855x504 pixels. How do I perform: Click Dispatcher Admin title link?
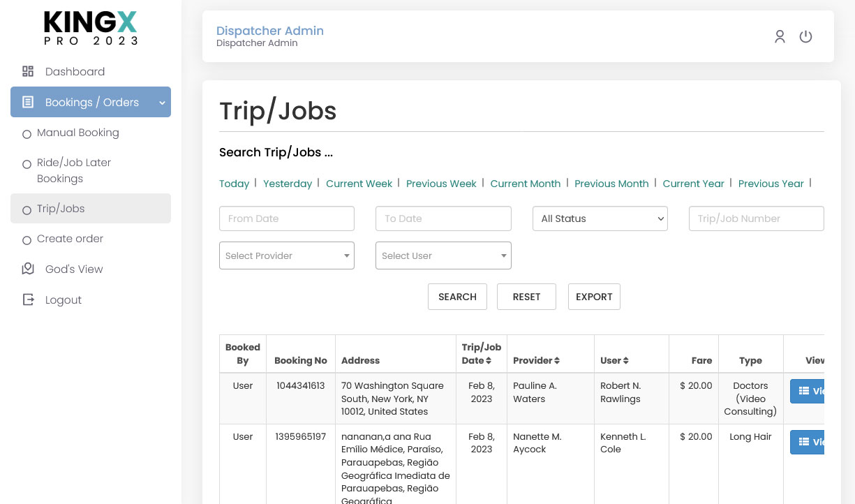[270, 31]
